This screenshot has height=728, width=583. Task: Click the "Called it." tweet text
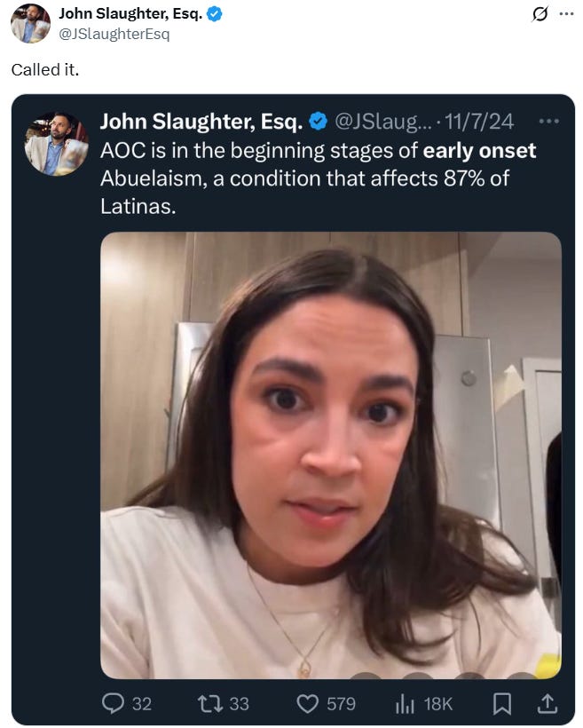coord(45,69)
